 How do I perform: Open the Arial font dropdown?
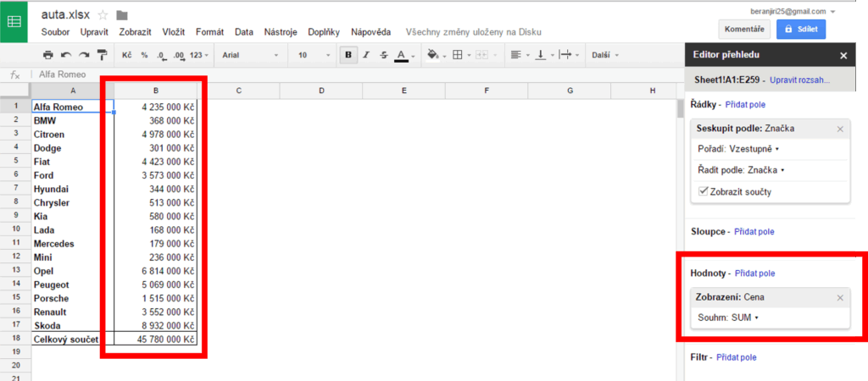250,55
